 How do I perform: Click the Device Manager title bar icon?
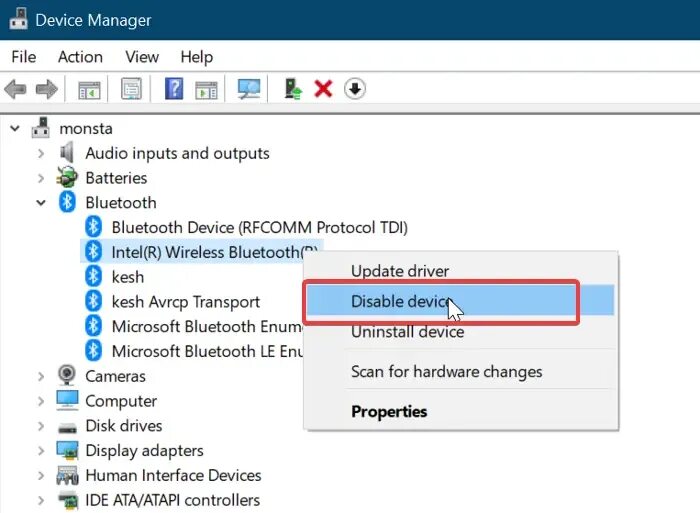coord(18,19)
